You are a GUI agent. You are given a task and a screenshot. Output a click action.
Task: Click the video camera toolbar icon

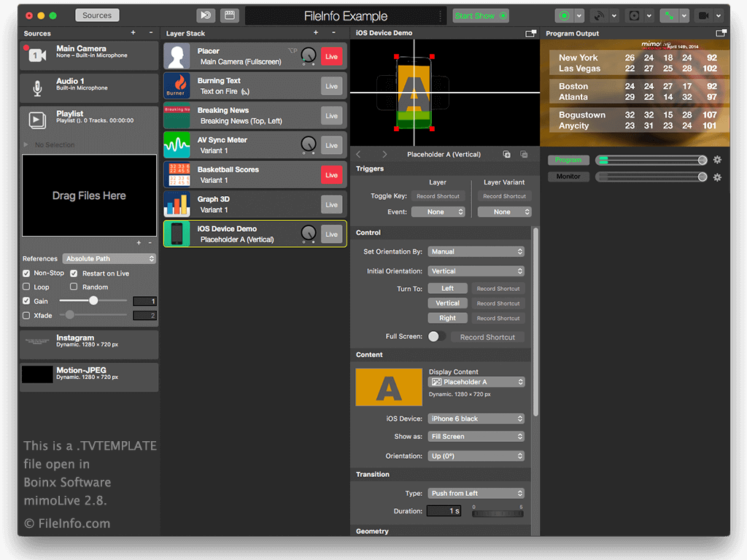pos(704,16)
